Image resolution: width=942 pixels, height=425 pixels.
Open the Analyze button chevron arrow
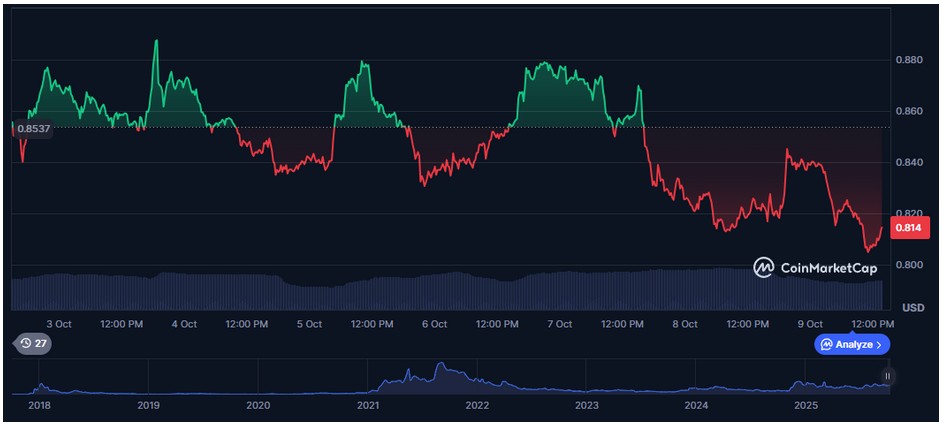(879, 344)
